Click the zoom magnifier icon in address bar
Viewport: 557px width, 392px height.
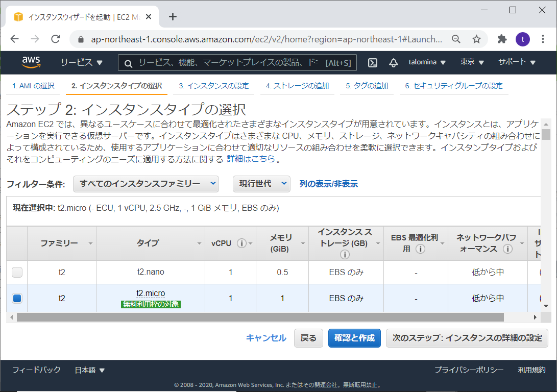point(456,39)
